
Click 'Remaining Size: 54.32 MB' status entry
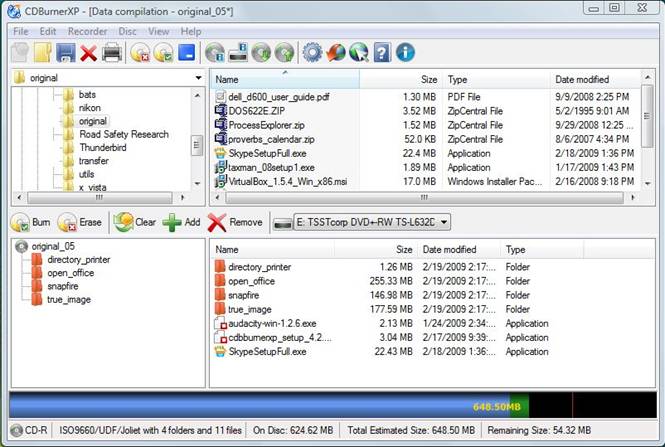tap(539, 430)
